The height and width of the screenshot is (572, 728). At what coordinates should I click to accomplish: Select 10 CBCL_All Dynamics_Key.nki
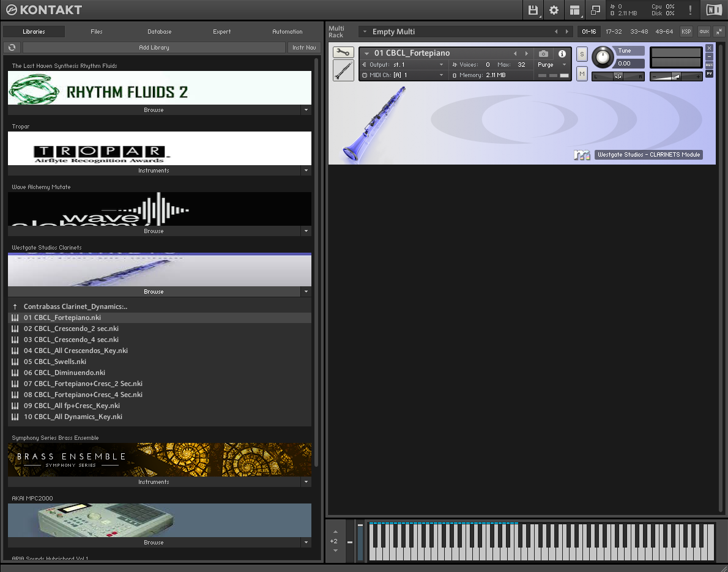[160, 417]
